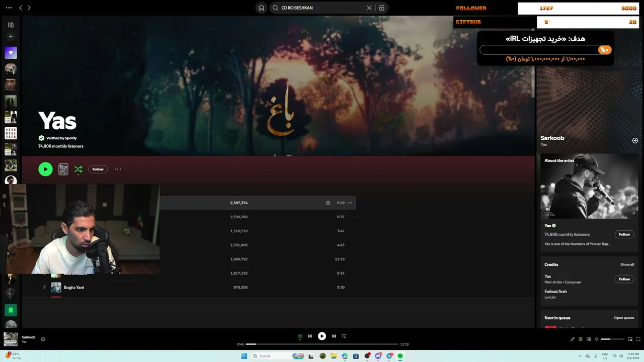Screen dimensions: 644x362
Task: Open Discord from the taskbar
Action: coord(378,356)
